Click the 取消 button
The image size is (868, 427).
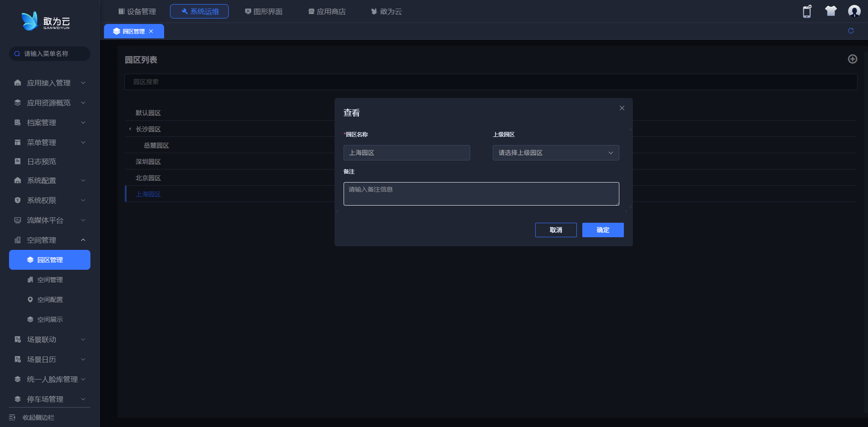pos(556,230)
